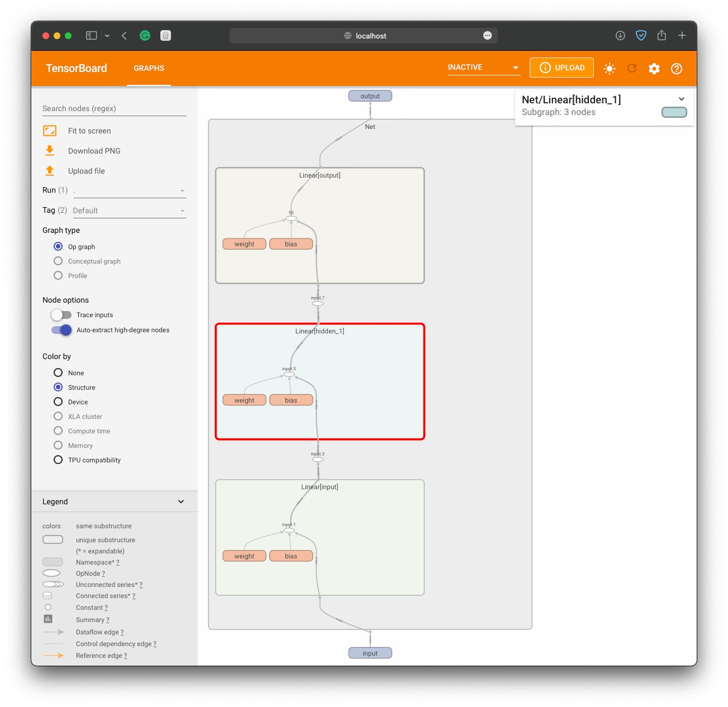Screen dimensions: 728x707
Task: Switch to the GRAPHS tab
Action: click(149, 68)
